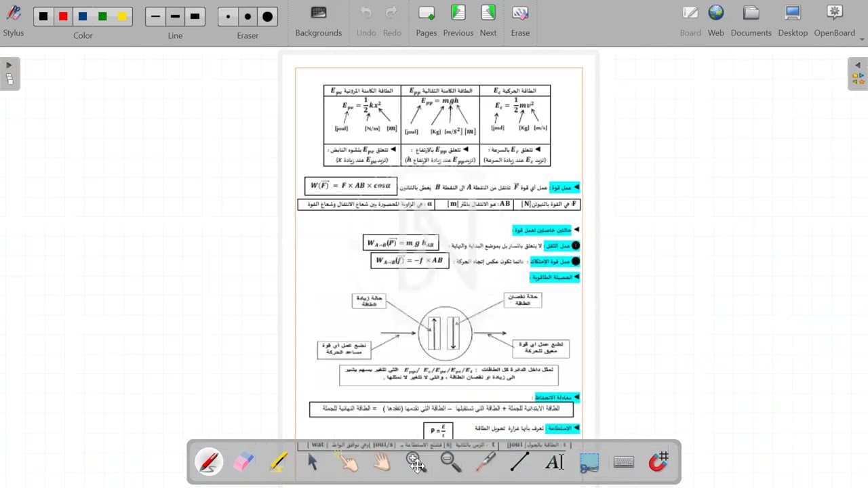Click the Epe = ½kx² formula cell
This screenshot has height=488, width=868.
click(x=362, y=119)
